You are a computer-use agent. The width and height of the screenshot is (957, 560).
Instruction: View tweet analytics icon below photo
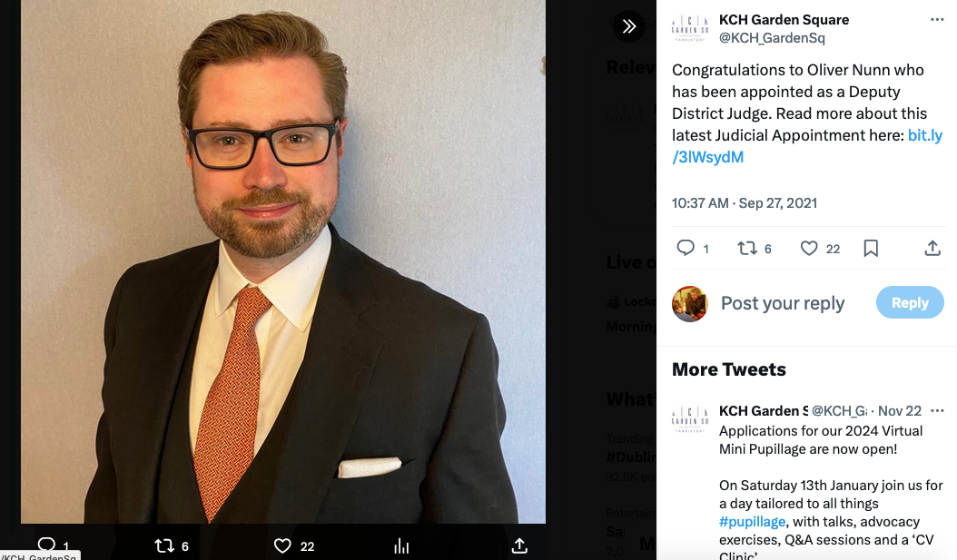(x=401, y=545)
